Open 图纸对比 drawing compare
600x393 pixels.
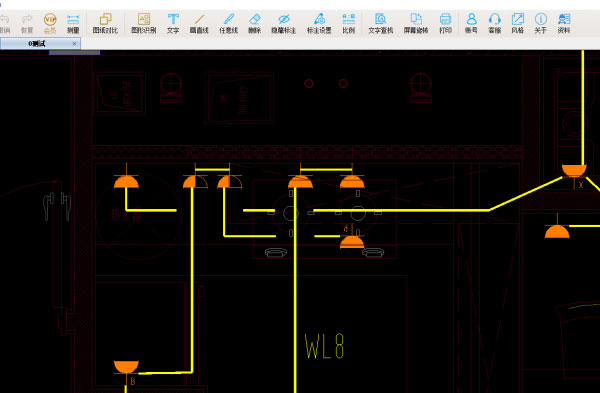105,23
